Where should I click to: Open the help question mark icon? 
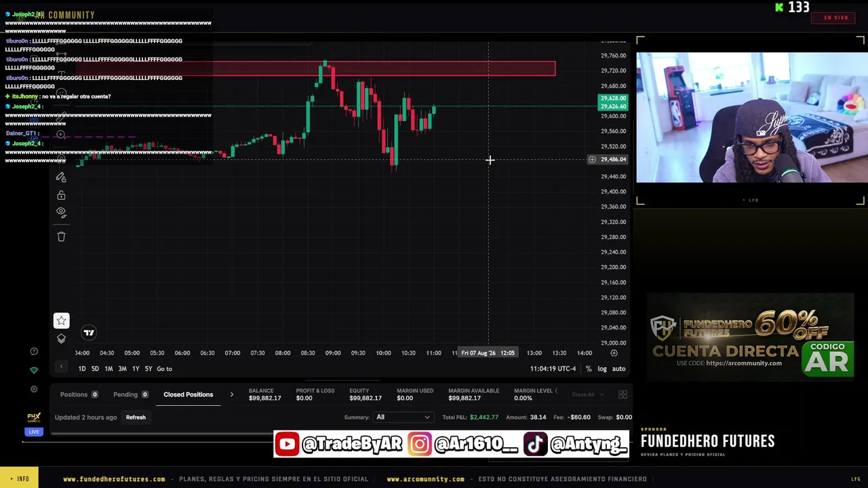pyautogui.click(x=34, y=351)
